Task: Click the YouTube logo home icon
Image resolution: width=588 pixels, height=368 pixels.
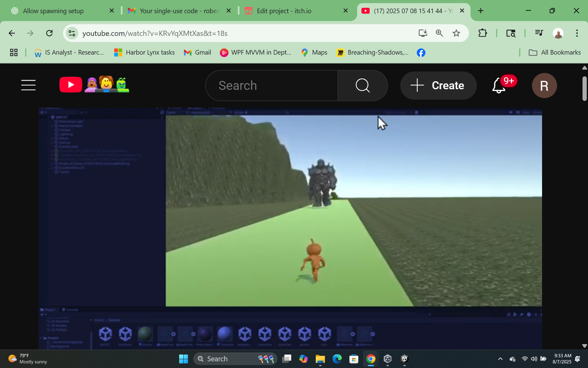Action: (71, 85)
